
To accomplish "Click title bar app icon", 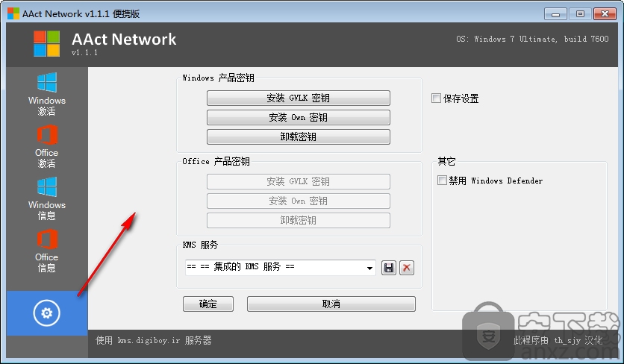I will tap(13, 13).
